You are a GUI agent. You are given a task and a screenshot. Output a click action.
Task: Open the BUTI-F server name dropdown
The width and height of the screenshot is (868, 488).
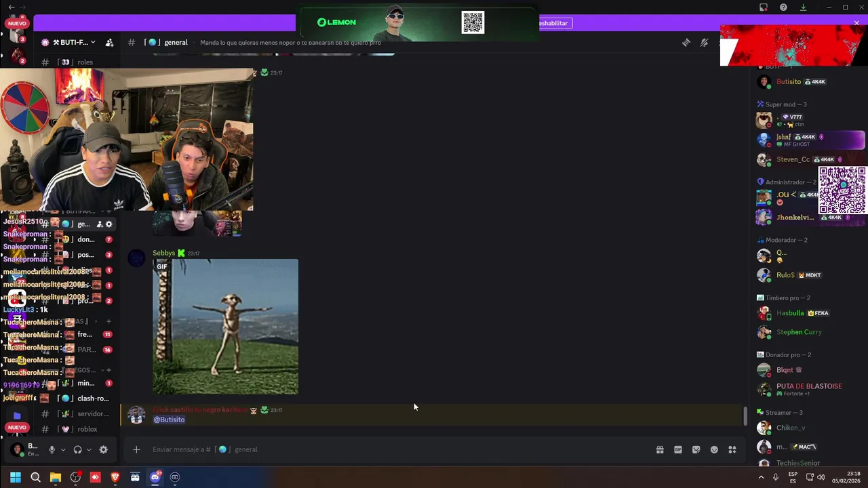[x=68, y=42]
